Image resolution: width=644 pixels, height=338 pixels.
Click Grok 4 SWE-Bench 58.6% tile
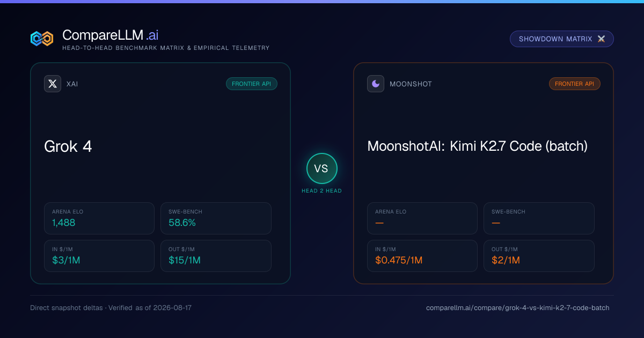(x=216, y=218)
